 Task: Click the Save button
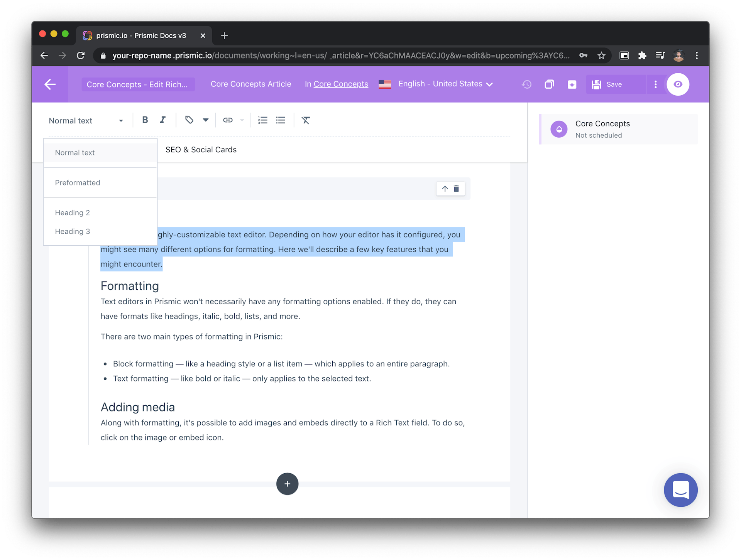[608, 84]
